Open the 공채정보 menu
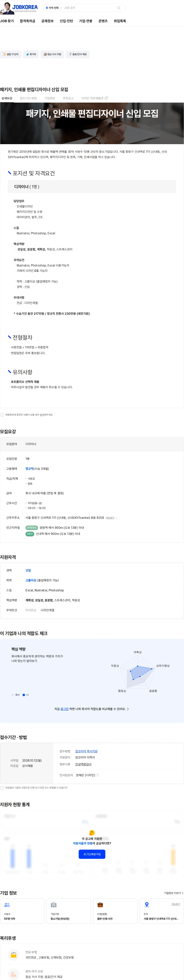Screen dimensions: 184x980 click(48, 21)
